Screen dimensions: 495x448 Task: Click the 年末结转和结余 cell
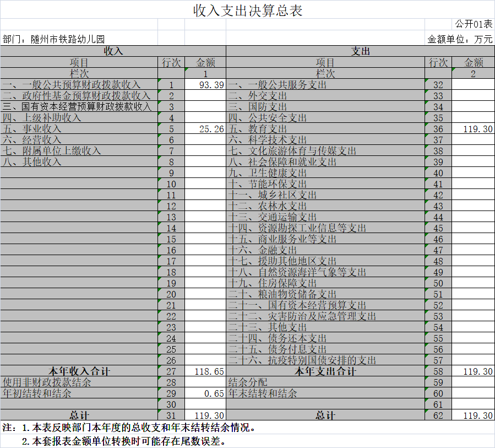(325, 393)
